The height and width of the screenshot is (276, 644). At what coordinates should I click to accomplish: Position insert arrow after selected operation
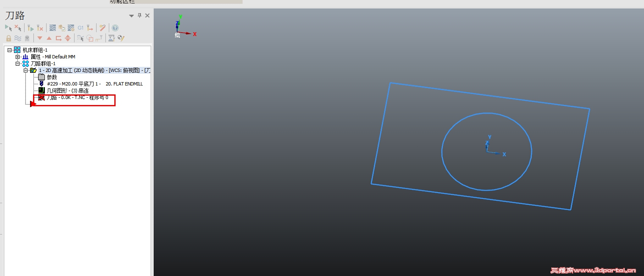click(58, 38)
